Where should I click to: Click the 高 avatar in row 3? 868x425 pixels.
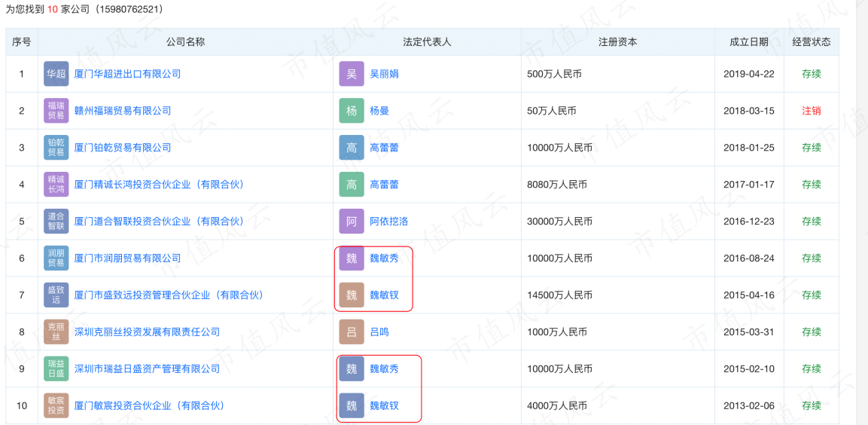pyautogui.click(x=352, y=148)
